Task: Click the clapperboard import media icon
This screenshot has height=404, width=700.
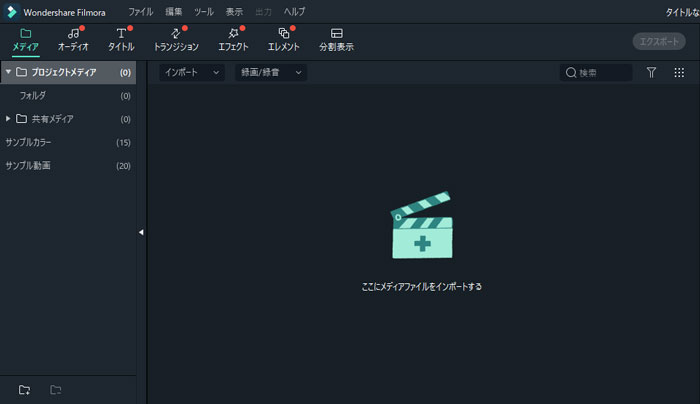Action: (x=421, y=225)
